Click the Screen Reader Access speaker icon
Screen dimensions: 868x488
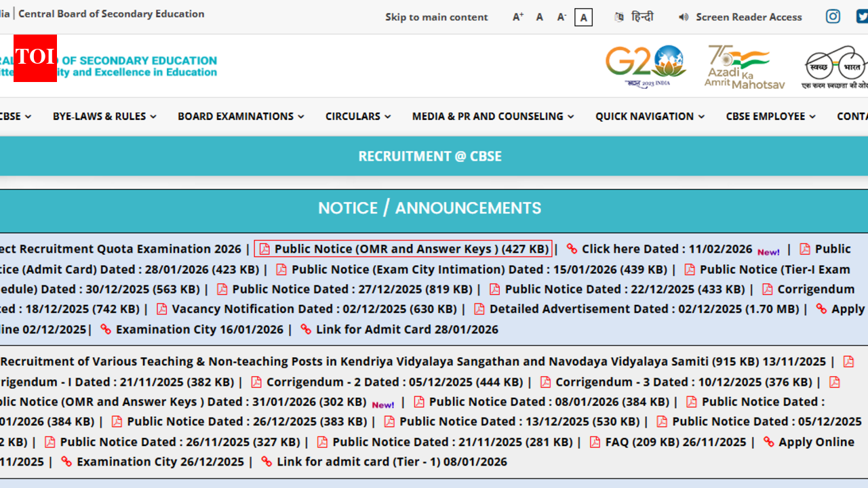pyautogui.click(x=684, y=17)
